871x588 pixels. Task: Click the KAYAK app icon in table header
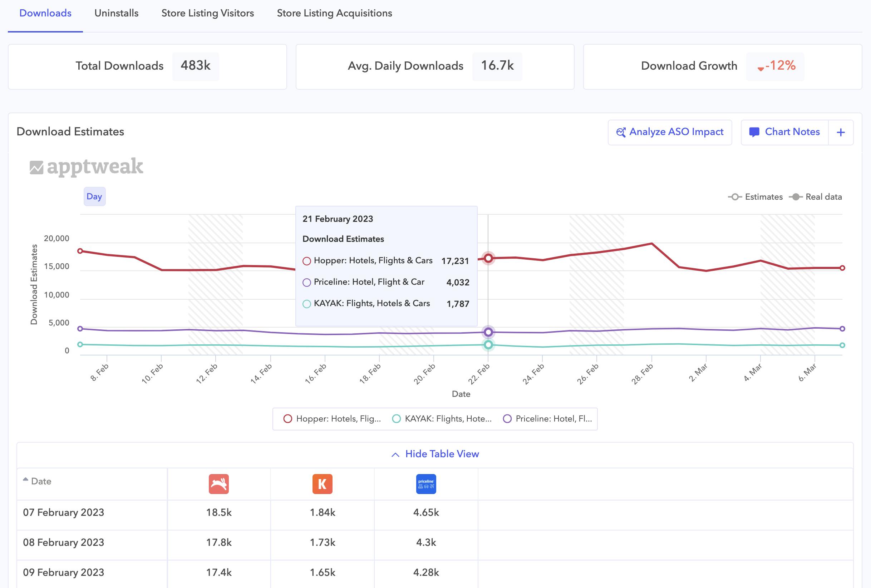pyautogui.click(x=322, y=484)
